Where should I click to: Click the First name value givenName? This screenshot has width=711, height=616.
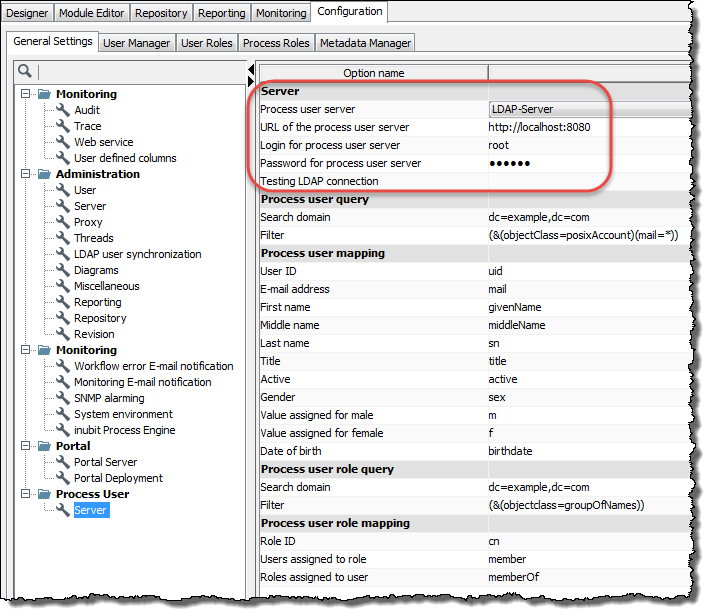click(515, 307)
